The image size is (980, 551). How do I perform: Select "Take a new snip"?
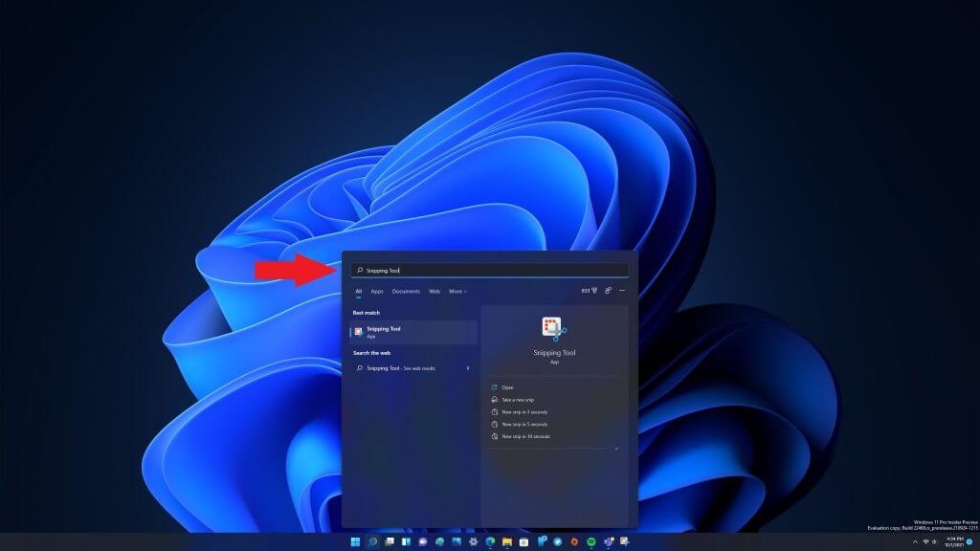coord(518,399)
